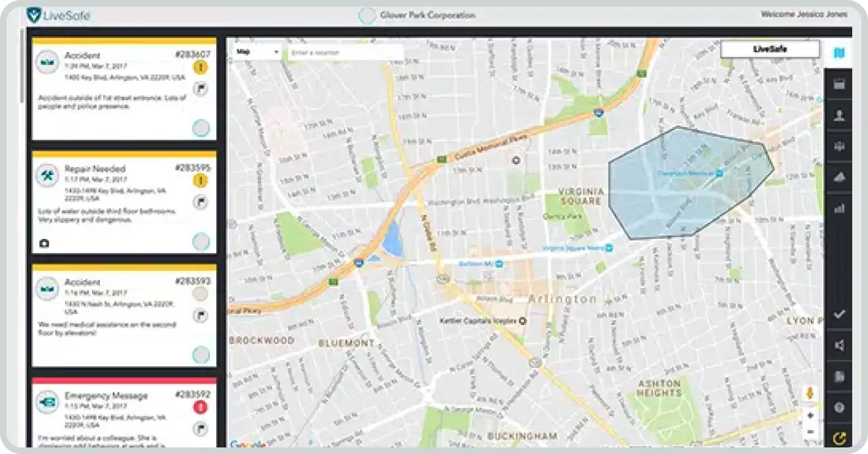Click the yellow refresh icon at sidebar bottom
868x454 pixels.
(x=838, y=437)
